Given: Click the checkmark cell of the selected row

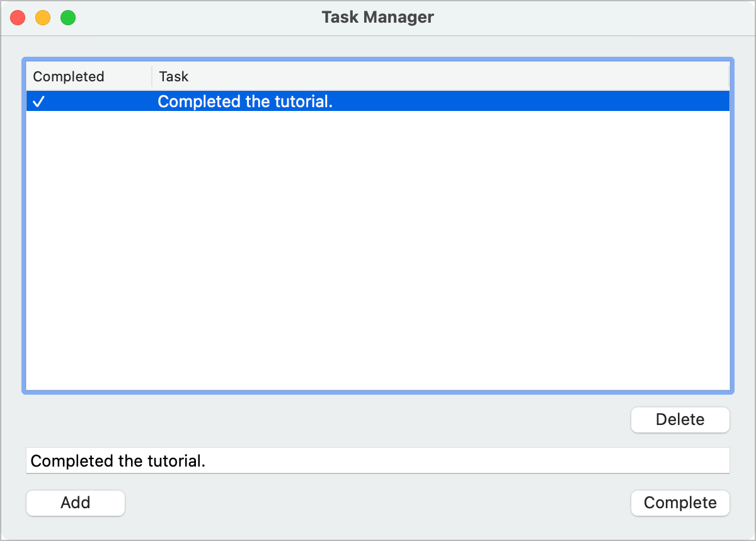Looking at the screenshot, I should click(39, 101).
